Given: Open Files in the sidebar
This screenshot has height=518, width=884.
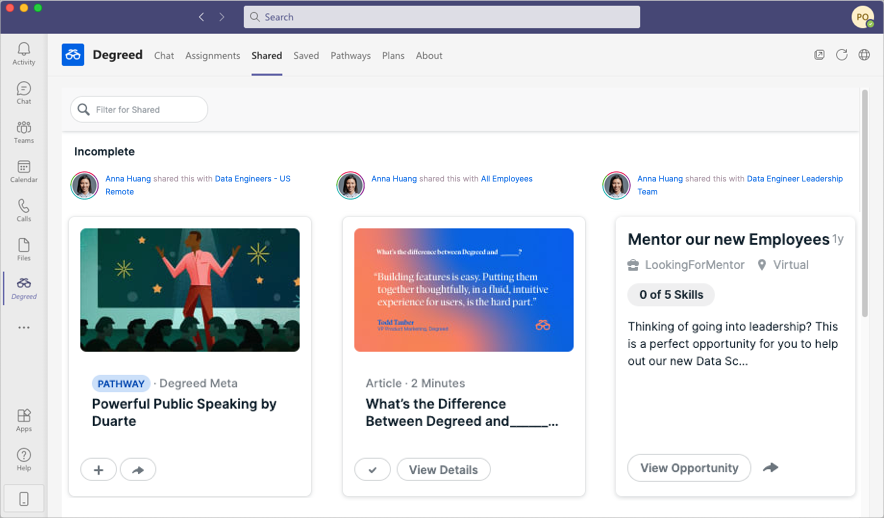Looking at the screenshot, I should coord(24,250).
